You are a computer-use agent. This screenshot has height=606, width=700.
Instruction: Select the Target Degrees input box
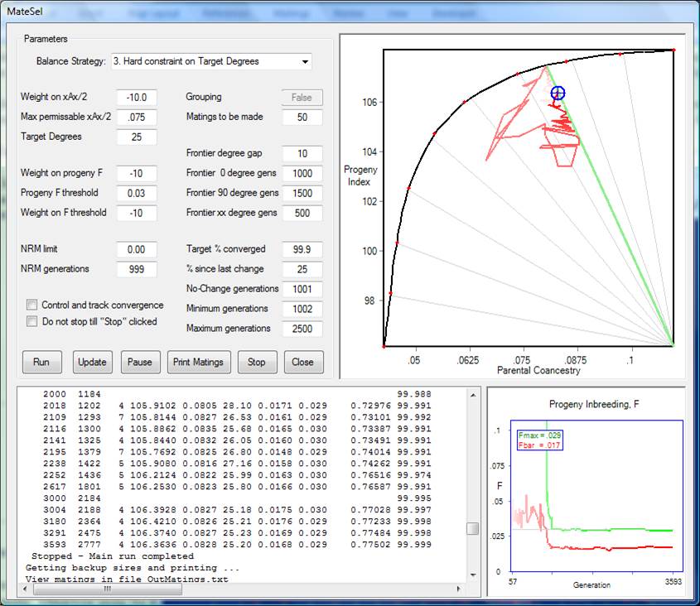pyautogui.click(x=137, y=137)
